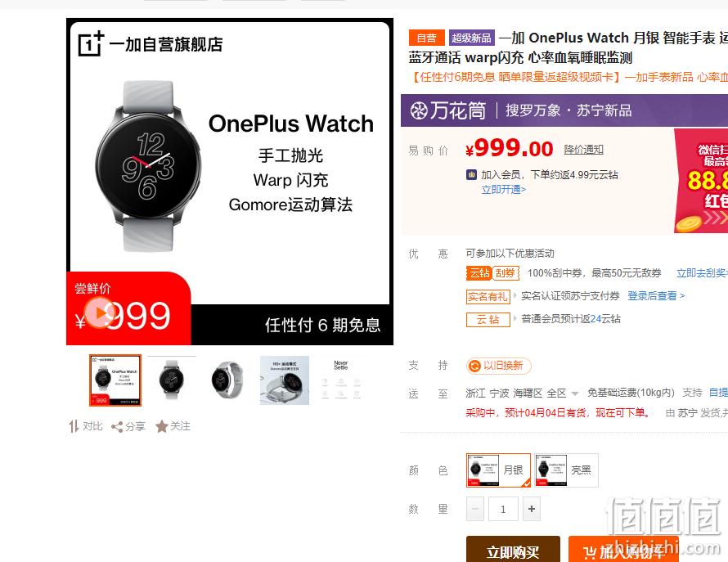The width and height of the screenshot is (728, 562).
Task: Click the OnePlus store logo
Action: coord(91,43)
